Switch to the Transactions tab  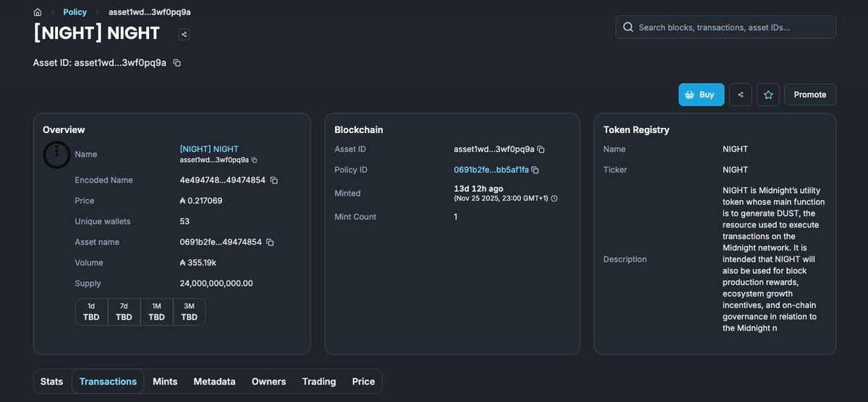tap(108, 381)
